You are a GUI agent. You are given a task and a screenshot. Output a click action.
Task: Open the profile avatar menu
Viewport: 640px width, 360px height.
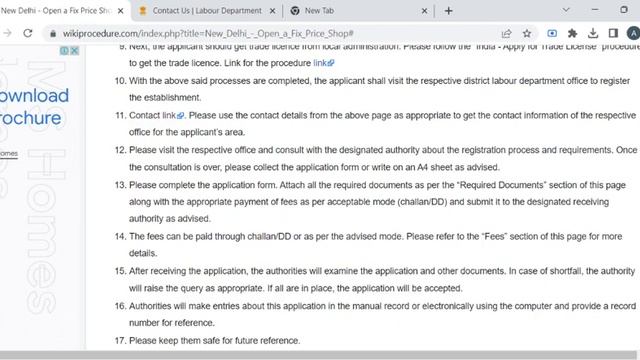pyautogui.click(x=633, y=33)
